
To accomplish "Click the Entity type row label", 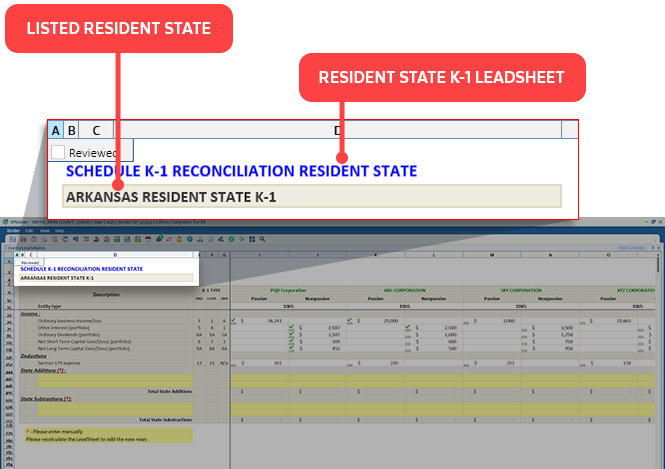I will point(50,306).
